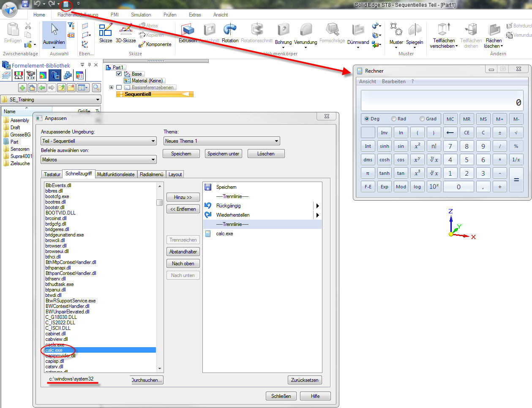The height and width of the screenshot is (408, 532).
Task: Expand the Basisreferenzebenen tree node
Action: click(x=111, y=87)
